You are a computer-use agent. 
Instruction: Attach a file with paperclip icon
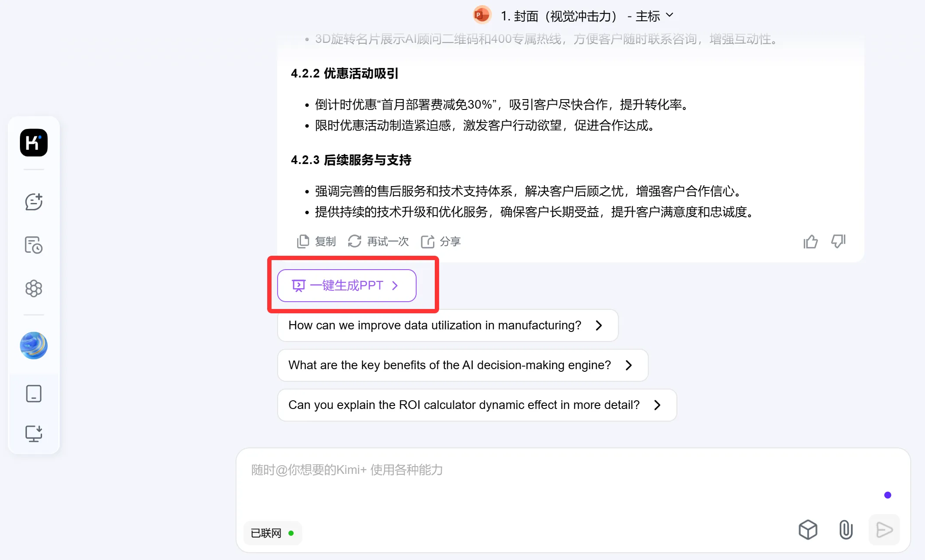846,530
